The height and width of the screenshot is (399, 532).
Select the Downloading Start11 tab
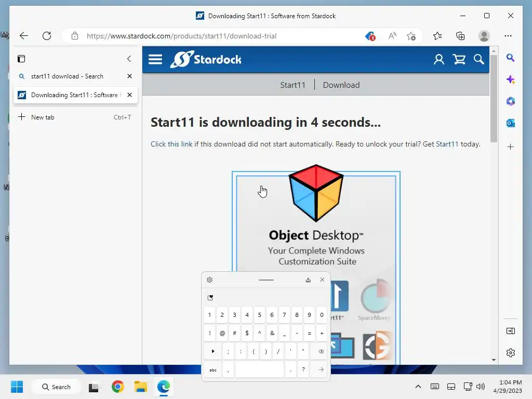coord(70,95)
